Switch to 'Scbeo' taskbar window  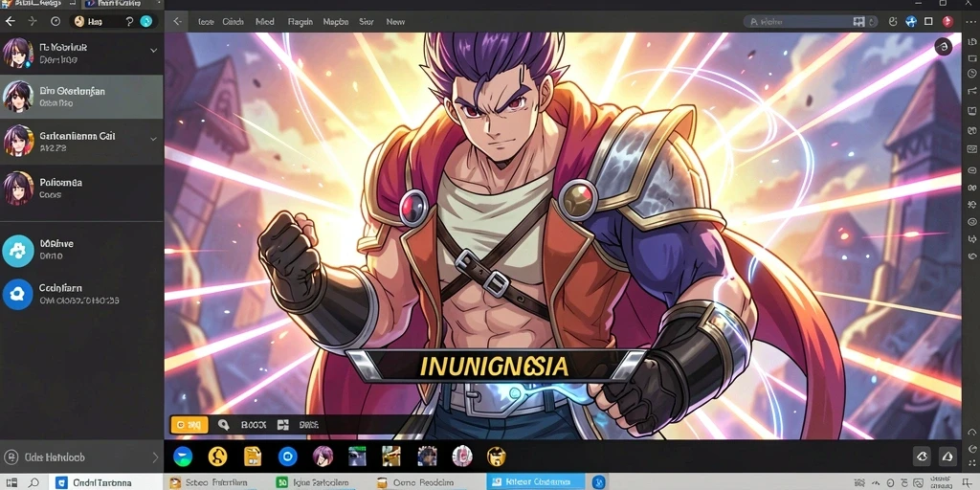(217, 482)
